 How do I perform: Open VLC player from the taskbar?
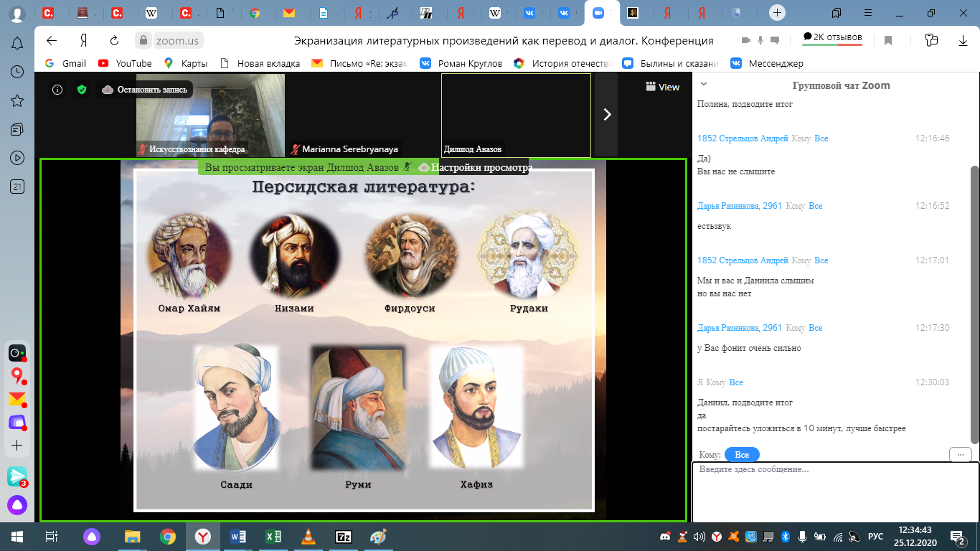click(x=308, y=537)
